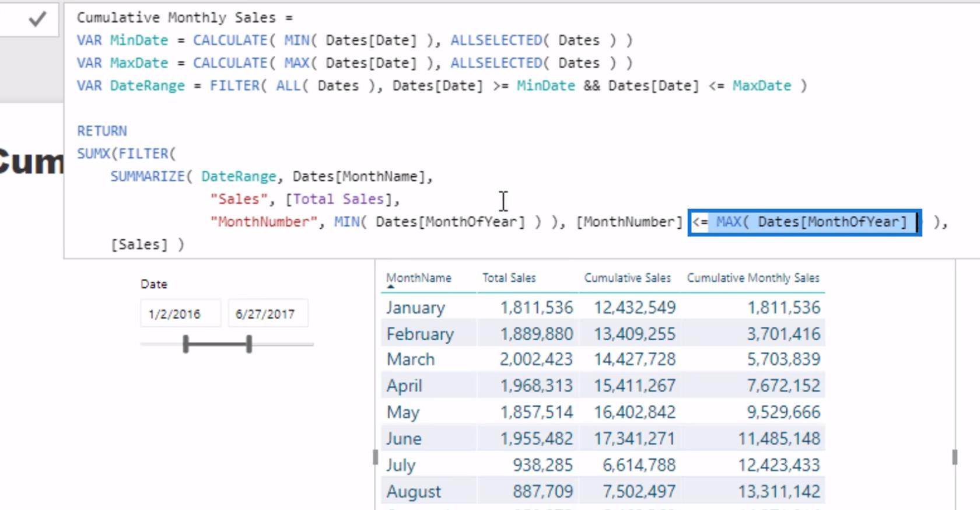The image size is (980, 510).
Task: Click the May Total Sales value 1,857,514
Action: point(537,413)
